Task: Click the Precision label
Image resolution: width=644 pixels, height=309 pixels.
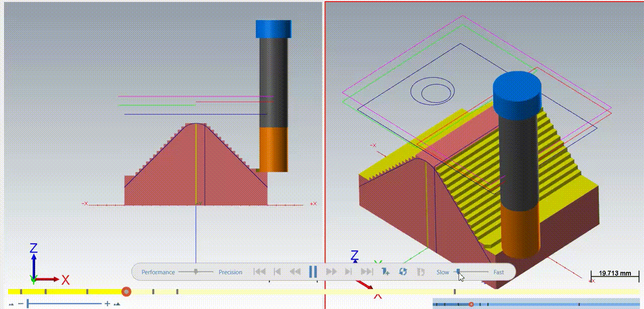Action: (x=230, y=272)
